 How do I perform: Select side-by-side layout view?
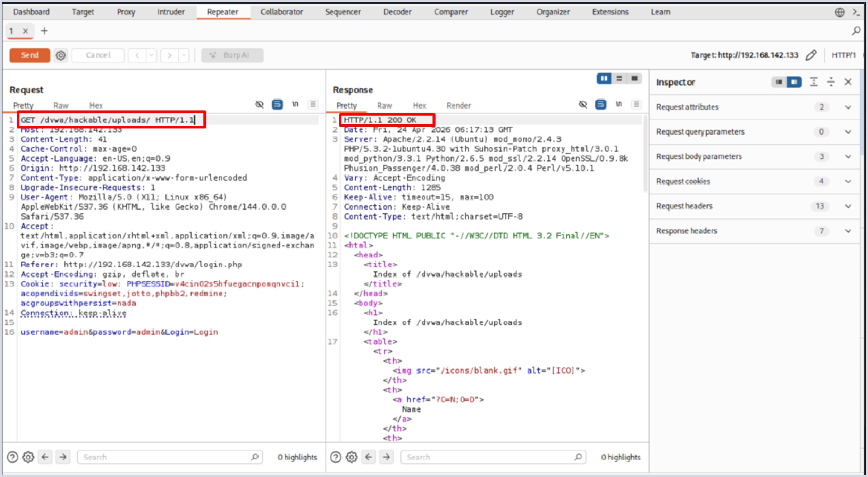[604, 78]
